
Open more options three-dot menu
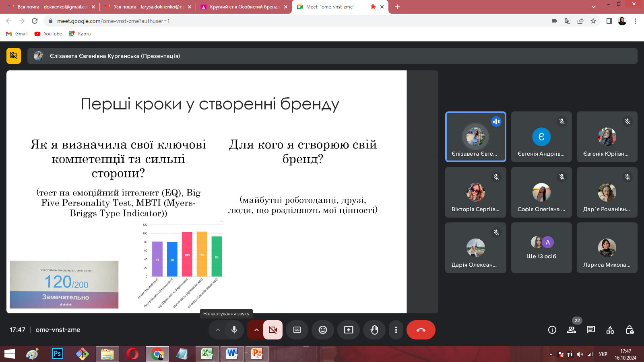tap(396, 330)
